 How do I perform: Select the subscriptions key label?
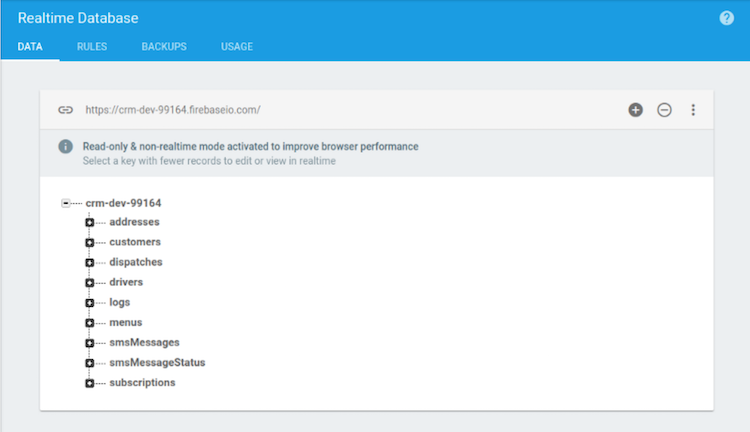142,383
